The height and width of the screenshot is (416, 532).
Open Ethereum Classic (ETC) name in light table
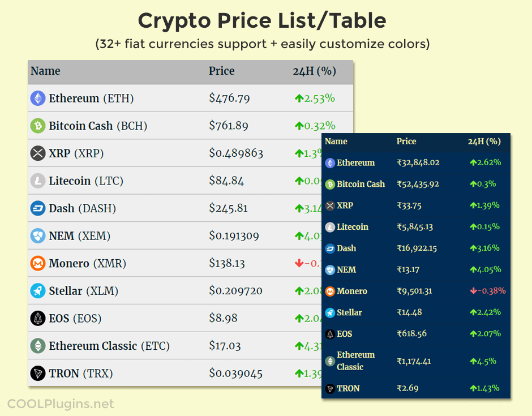click(109, 346)
